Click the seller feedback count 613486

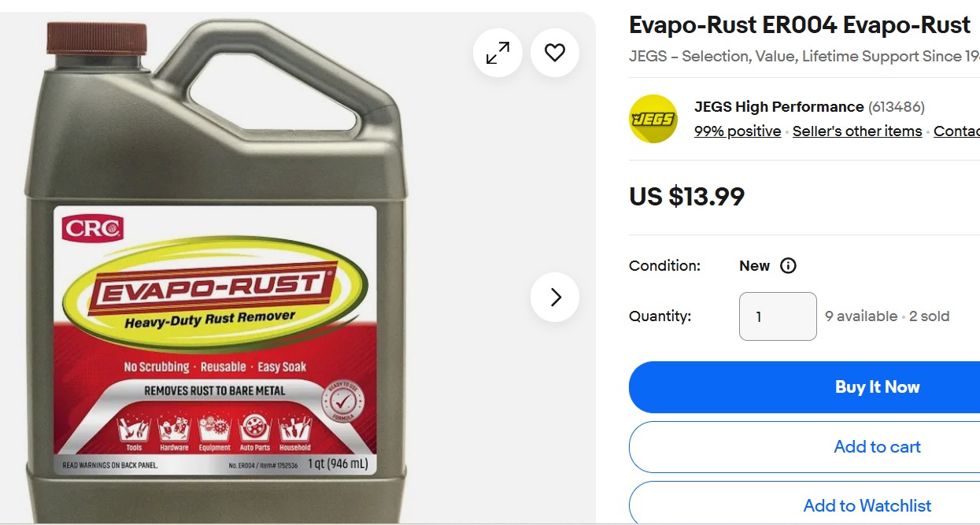coord(897,107)
